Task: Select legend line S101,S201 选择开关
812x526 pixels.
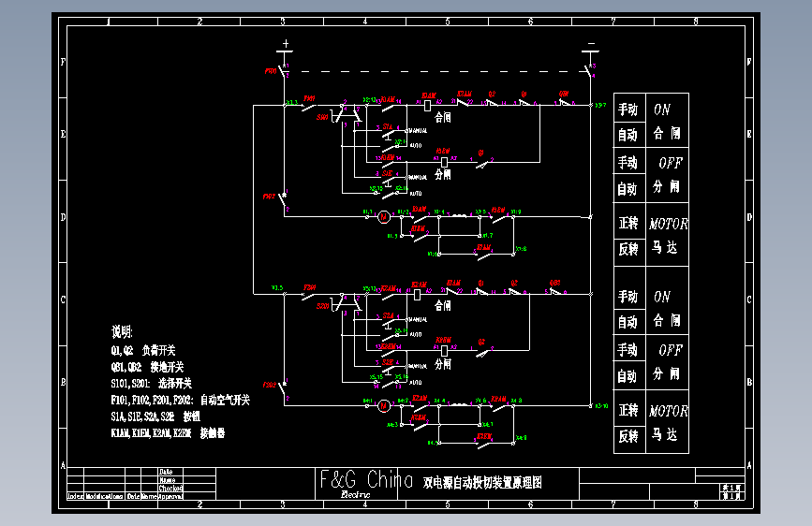Action: (x=151, y=384)
